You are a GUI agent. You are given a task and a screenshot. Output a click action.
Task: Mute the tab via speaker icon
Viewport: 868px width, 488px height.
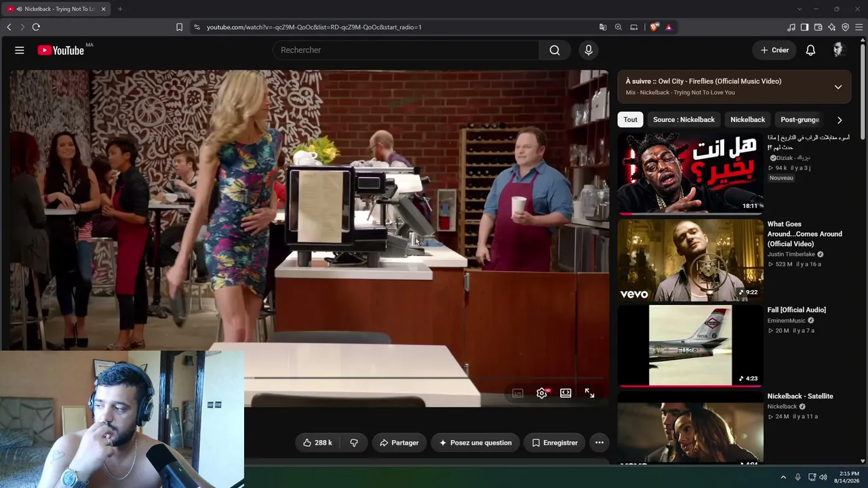pyautogui.click(x=18, y=9)
